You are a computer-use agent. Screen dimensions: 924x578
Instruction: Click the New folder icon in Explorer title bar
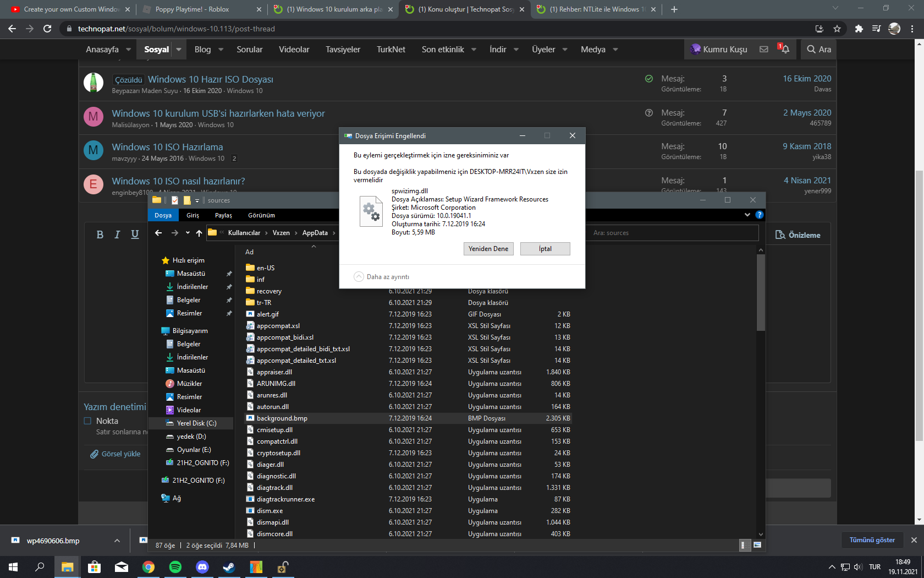[x=187, y=200]
